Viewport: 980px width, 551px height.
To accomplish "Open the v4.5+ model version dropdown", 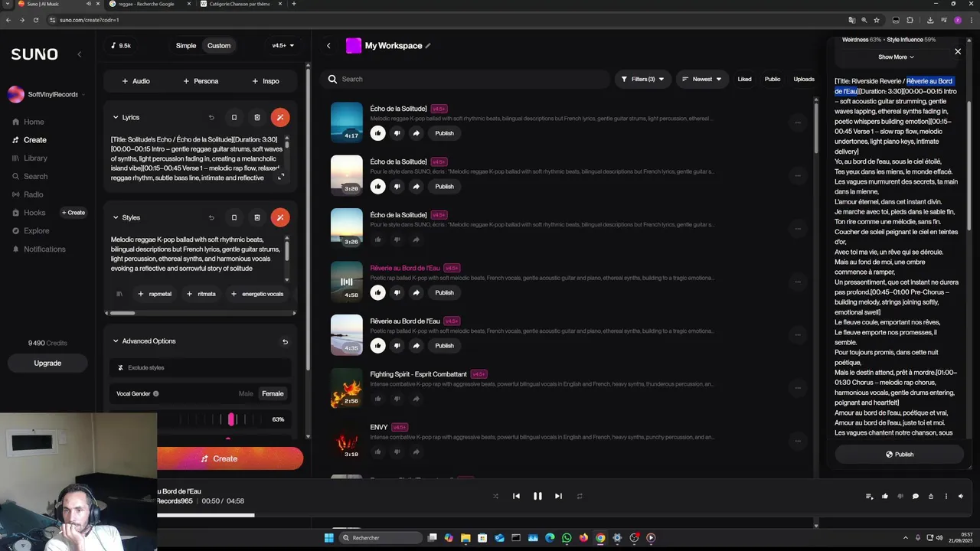I will point(283,45).
